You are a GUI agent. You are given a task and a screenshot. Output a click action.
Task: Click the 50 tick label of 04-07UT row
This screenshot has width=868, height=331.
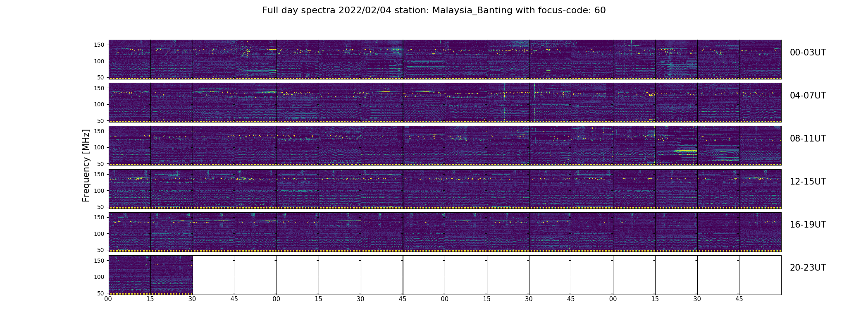click(101, 121)
